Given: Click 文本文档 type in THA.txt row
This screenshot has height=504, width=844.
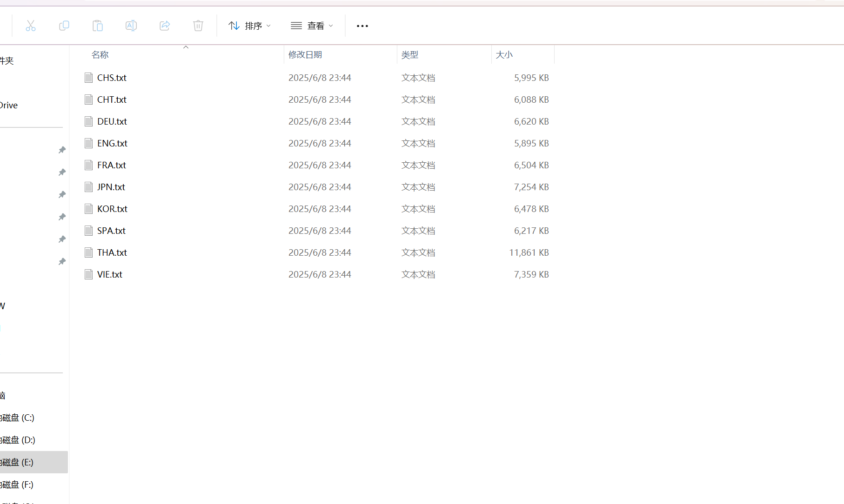Looking at the screenshot, I should 418,252.
